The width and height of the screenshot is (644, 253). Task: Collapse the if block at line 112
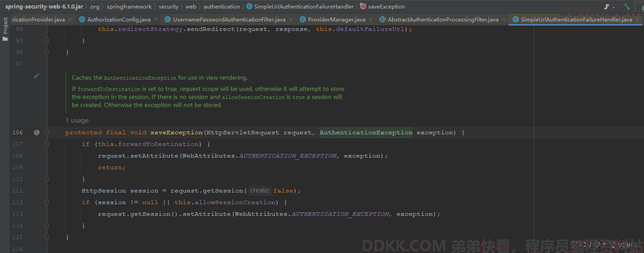tap(47, 202)
